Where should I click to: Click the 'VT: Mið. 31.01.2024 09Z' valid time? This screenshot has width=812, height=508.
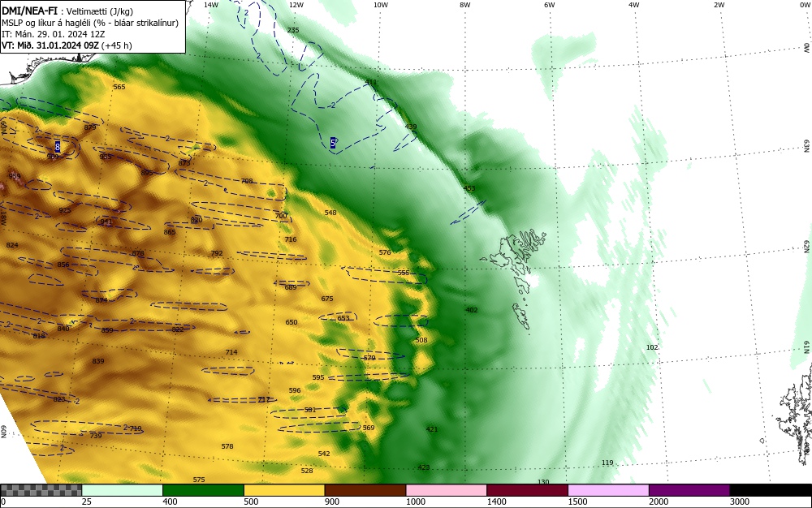(50, 45)
